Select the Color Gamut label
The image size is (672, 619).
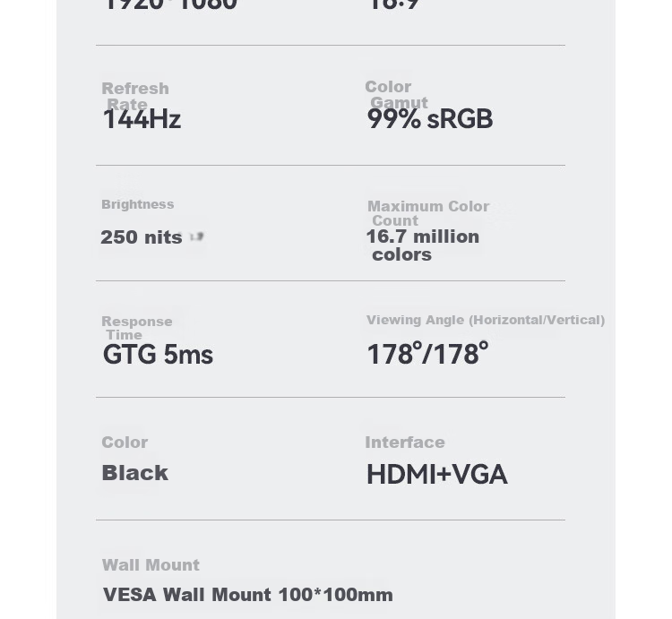click(396, 95)
